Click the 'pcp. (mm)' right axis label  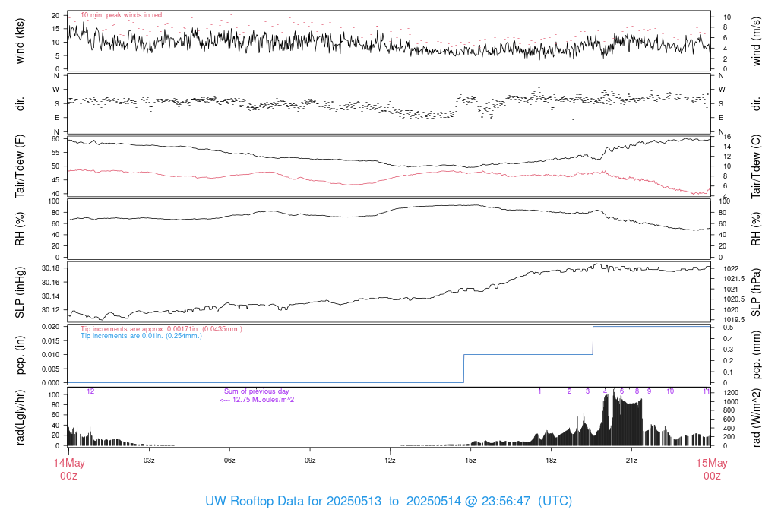coord(756,355)
